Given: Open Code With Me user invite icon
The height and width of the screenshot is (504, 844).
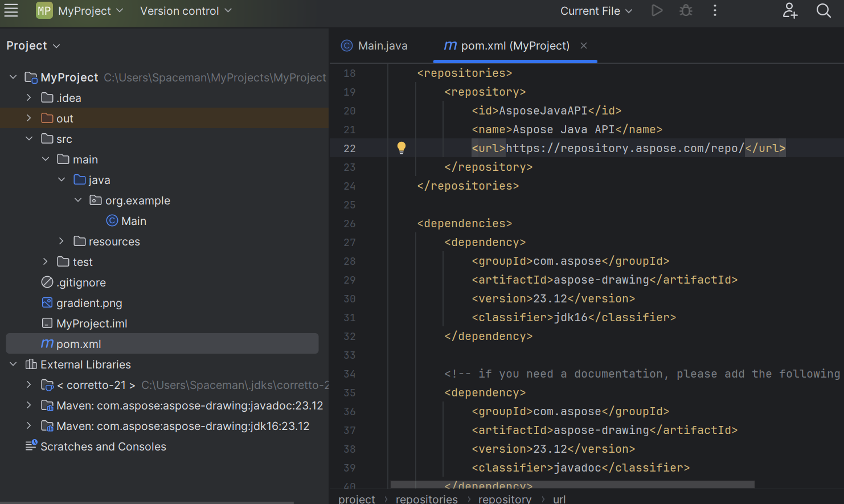Looking at the screenshot, I should (x=790, y=10).
